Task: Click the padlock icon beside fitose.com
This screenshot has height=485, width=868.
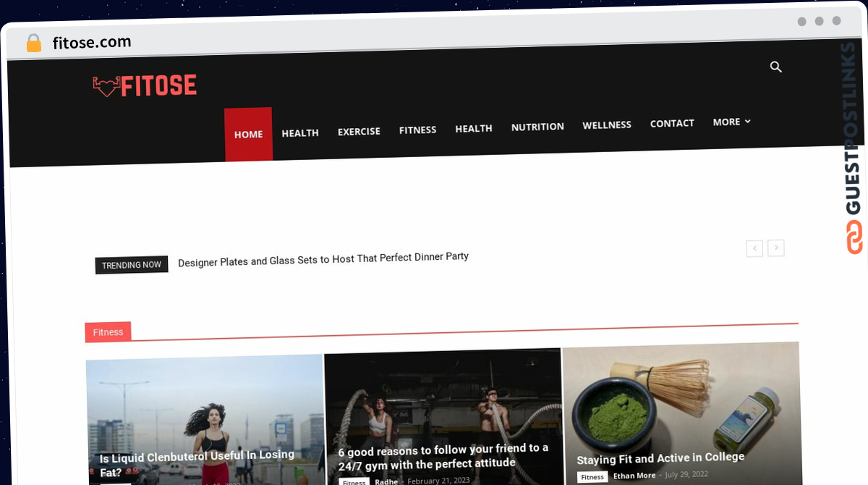Action: pos(34,43)
